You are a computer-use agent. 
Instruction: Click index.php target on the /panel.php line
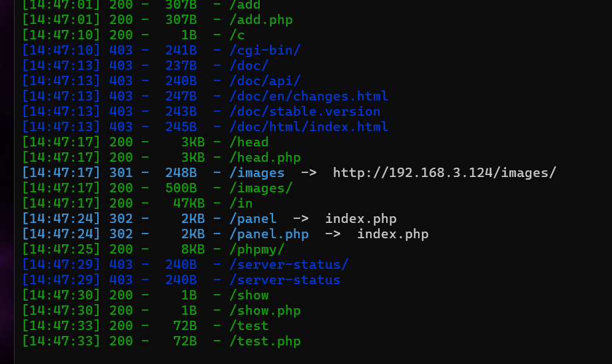click(392, 234)
